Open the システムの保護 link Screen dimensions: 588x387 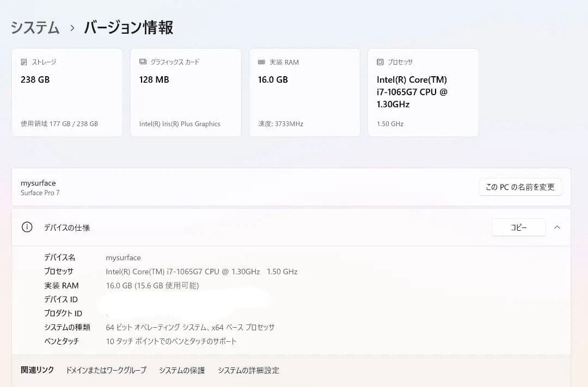click(x=181, y=370)
